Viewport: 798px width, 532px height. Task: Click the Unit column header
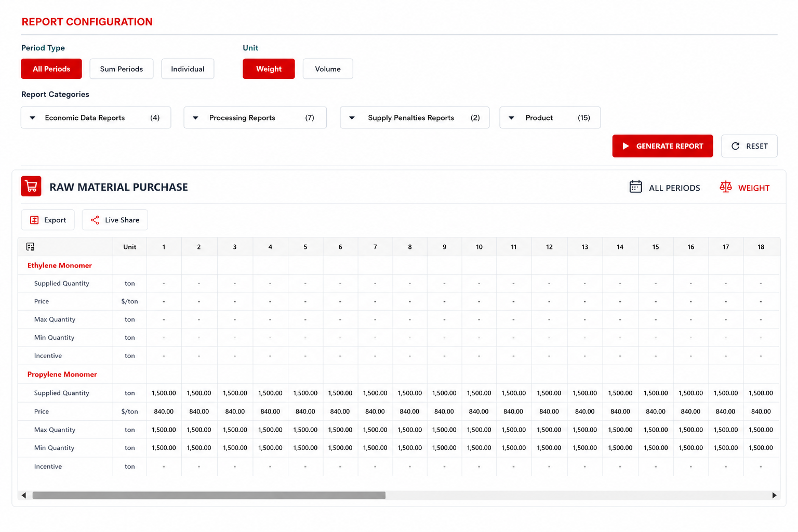pos(130,247)
